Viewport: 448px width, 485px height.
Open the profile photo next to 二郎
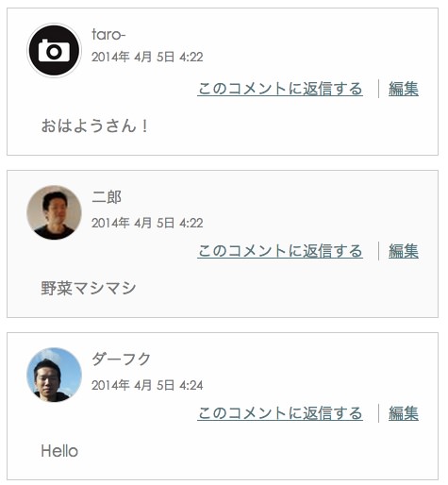point(54,212)
